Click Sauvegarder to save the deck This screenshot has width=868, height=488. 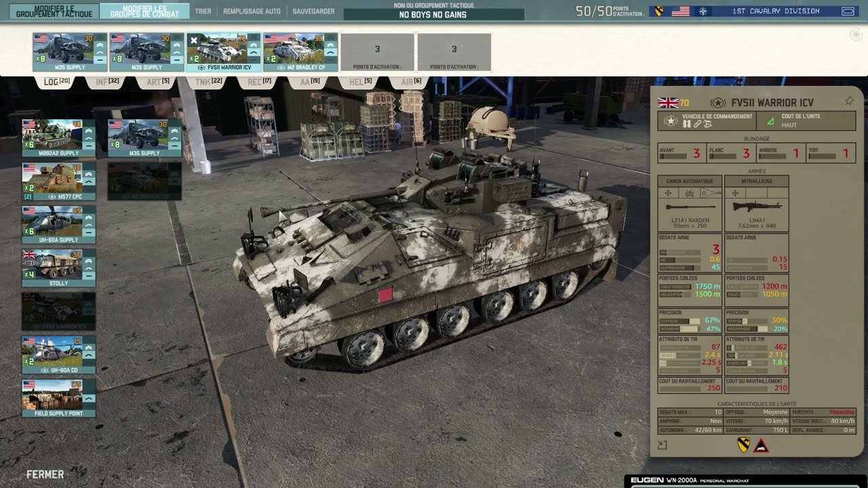(x=313, y=12)
